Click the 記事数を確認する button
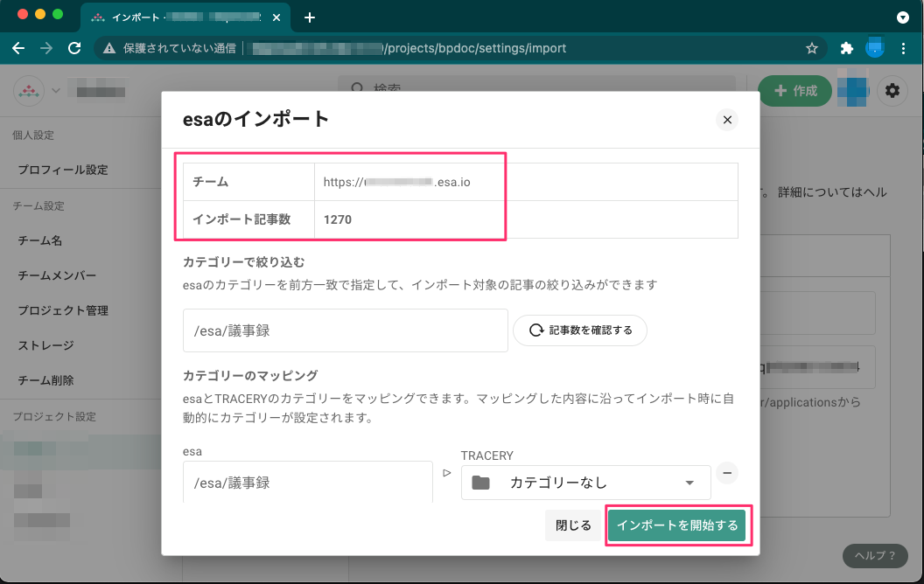924x584 pixels. point(580,330)
